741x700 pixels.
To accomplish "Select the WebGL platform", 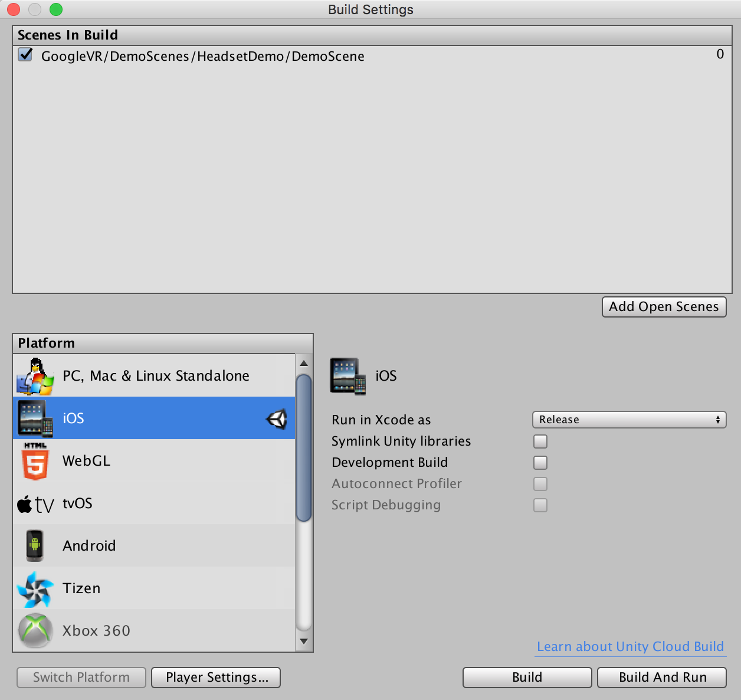I will click(x=154, y=460).
